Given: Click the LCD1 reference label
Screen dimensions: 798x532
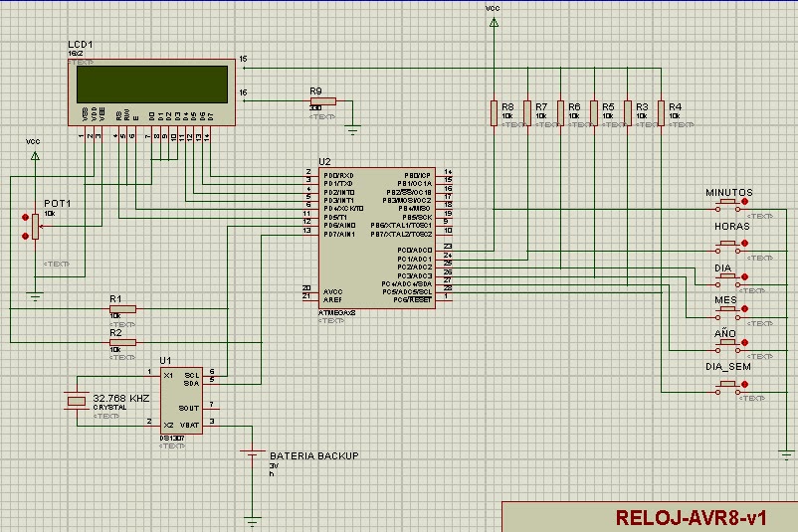Looking at the screenshot, I should (x=81, y=45).
